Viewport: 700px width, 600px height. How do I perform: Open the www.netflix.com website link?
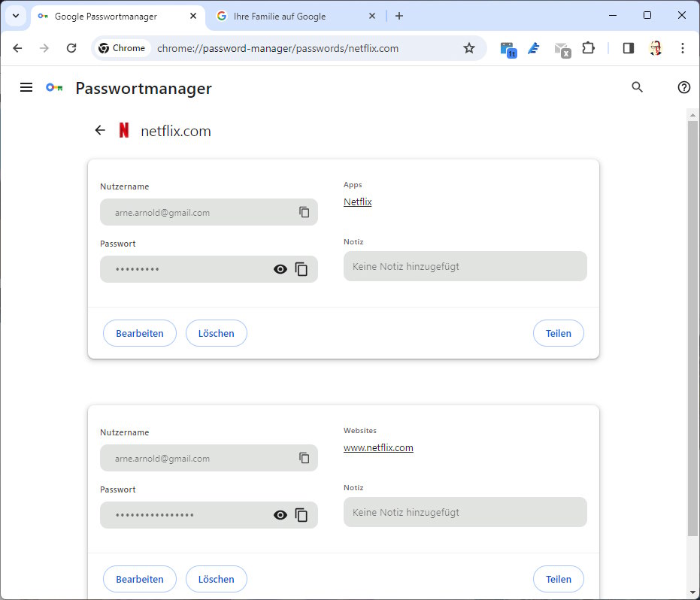[378, 448]
